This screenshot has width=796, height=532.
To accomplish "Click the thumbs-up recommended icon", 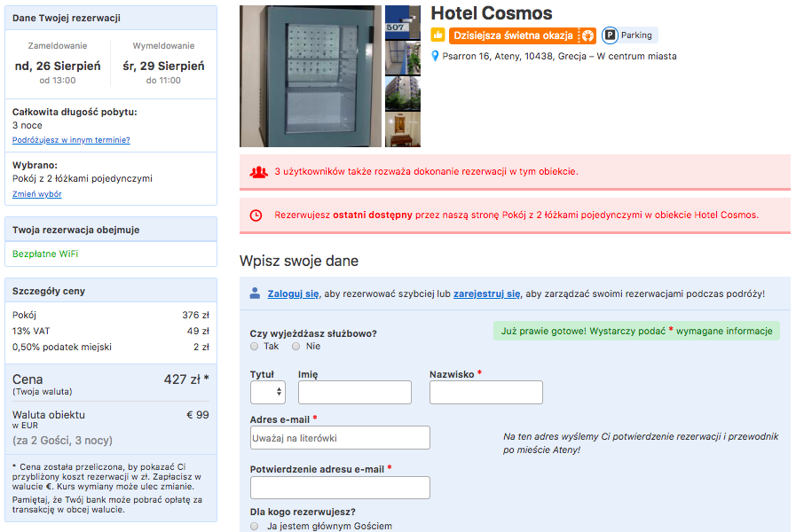I will point(437,35).
